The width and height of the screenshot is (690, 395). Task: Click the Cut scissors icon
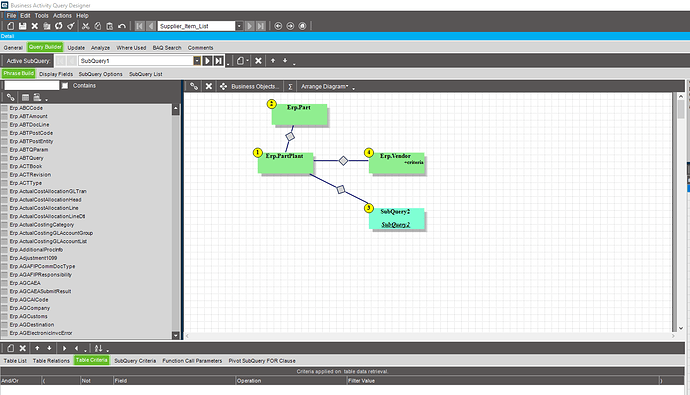pos(86,26)
